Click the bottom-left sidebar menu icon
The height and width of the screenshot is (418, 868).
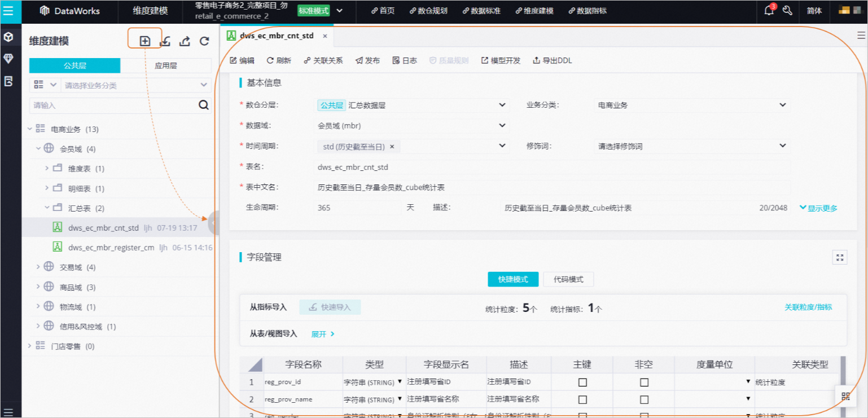click(x=8, y=411)
